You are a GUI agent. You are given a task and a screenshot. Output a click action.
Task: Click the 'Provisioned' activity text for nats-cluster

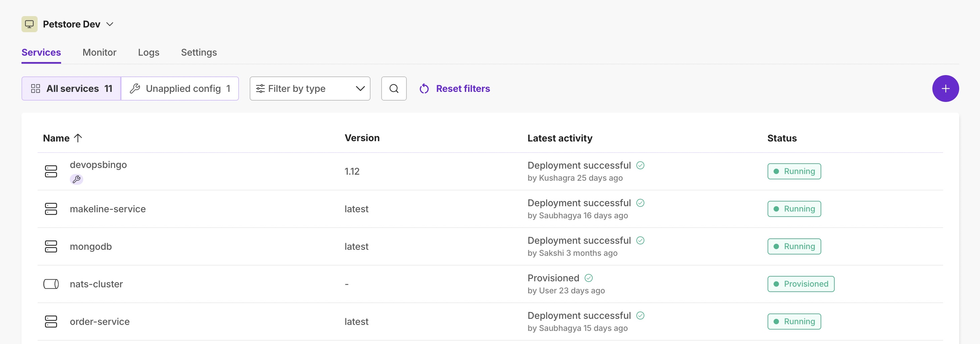(x=553, y=278)
